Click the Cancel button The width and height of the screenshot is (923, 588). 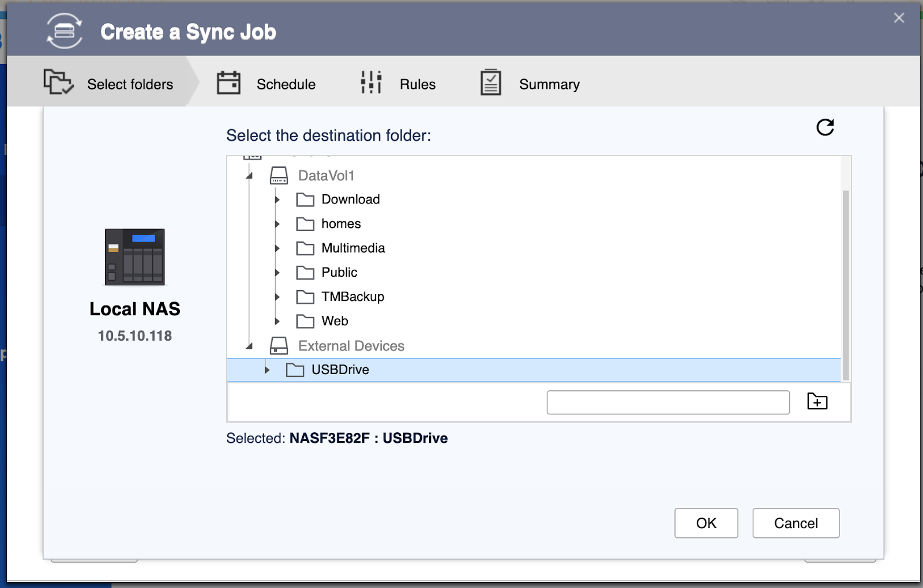point(796,523)
